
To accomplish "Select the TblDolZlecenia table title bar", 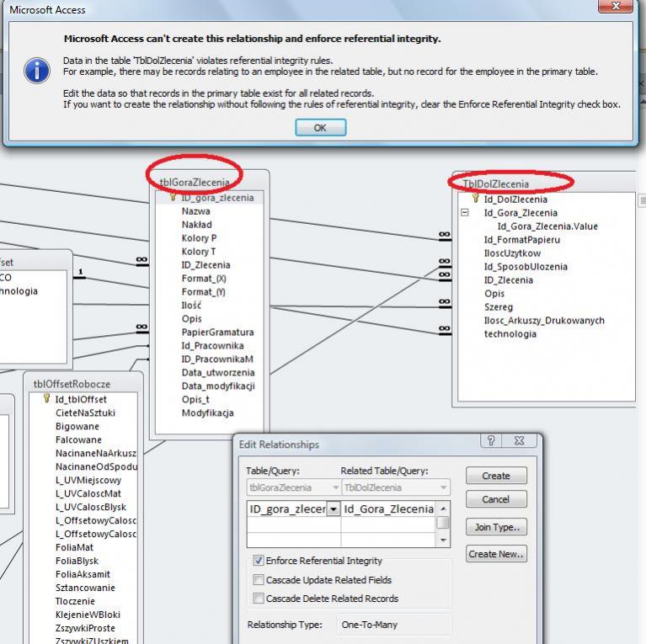I will pyautogui.click(x=544, y=184).
